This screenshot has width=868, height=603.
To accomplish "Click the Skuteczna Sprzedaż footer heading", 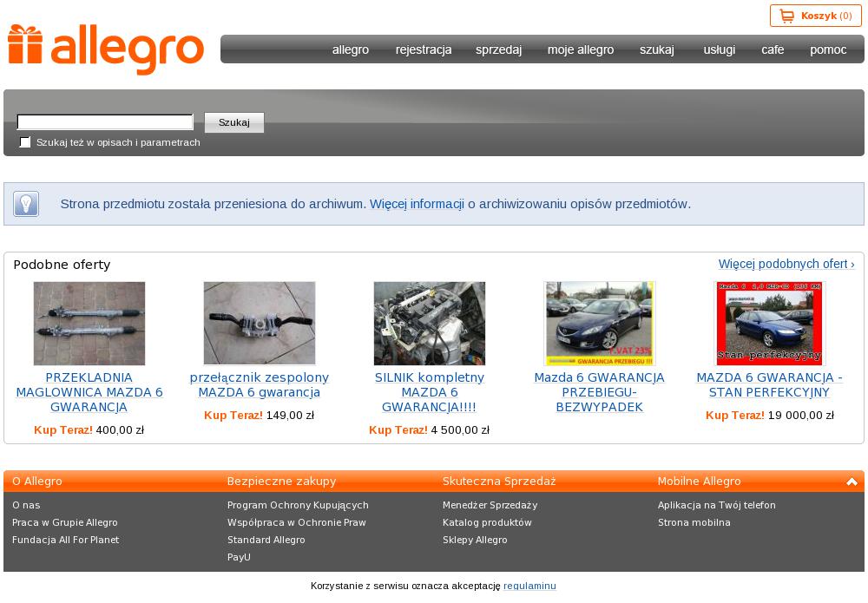I will click(499, 482).
